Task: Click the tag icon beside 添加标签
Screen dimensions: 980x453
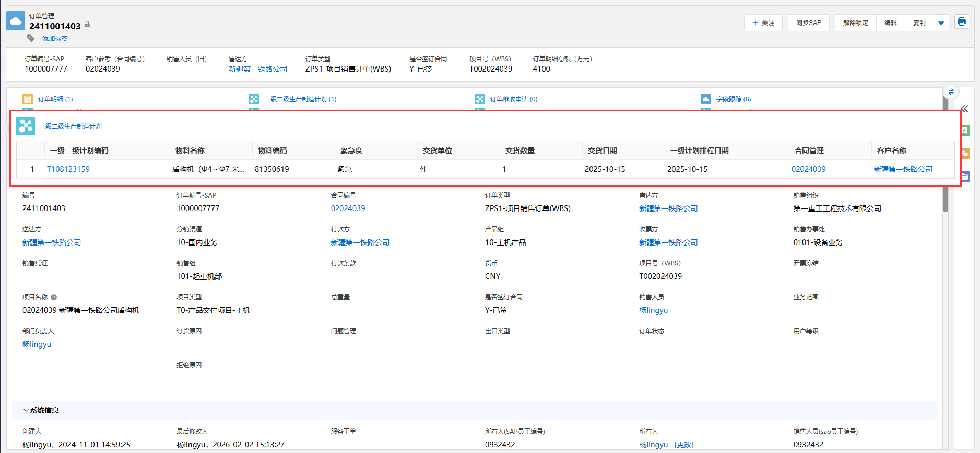Action: (x=31, y=39)
